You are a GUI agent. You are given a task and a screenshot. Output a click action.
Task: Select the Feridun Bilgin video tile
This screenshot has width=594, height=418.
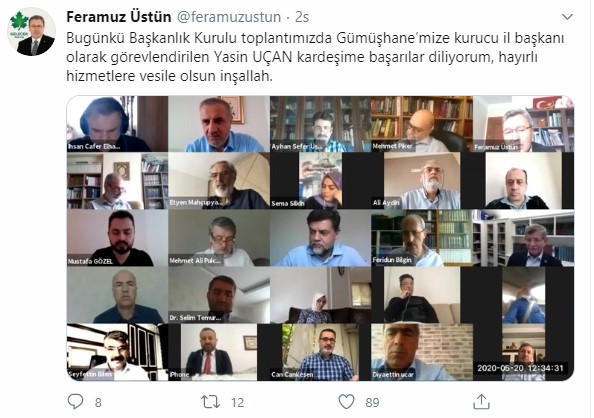tap(422, 238)
